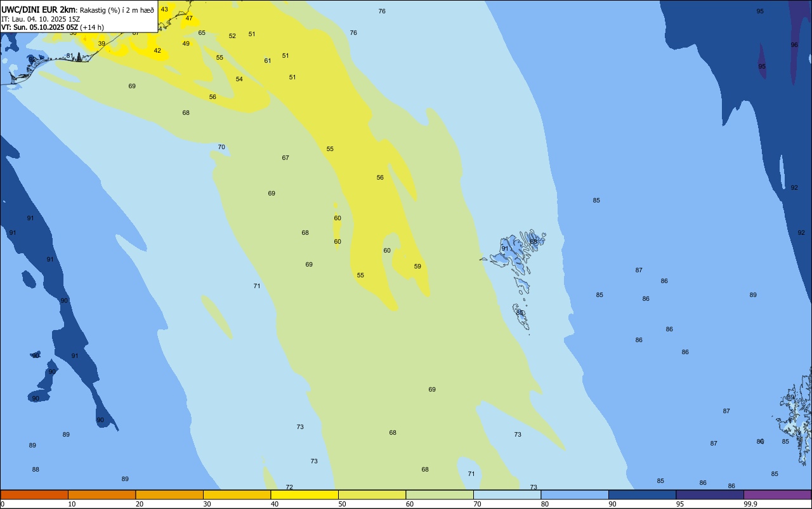Click the humidity value 72 near the colorbar
The height and width of the screenshot is (509, 812).
(289, 487)
